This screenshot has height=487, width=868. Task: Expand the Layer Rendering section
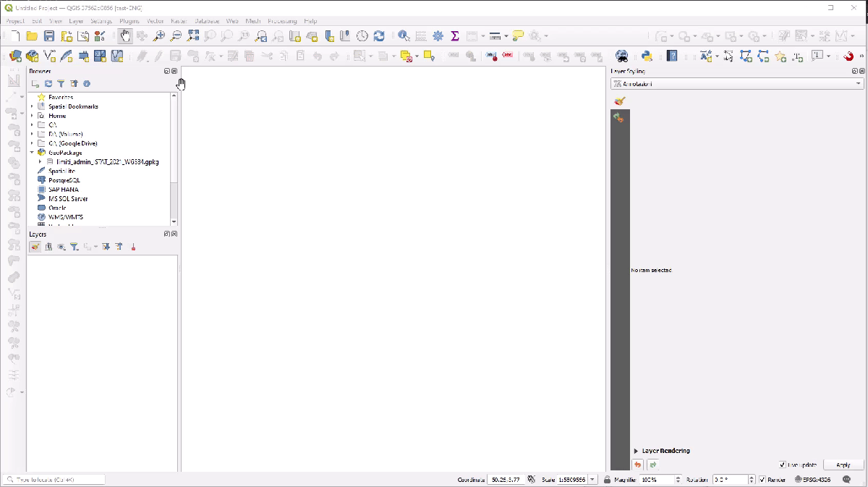click(x=636, y=451)
